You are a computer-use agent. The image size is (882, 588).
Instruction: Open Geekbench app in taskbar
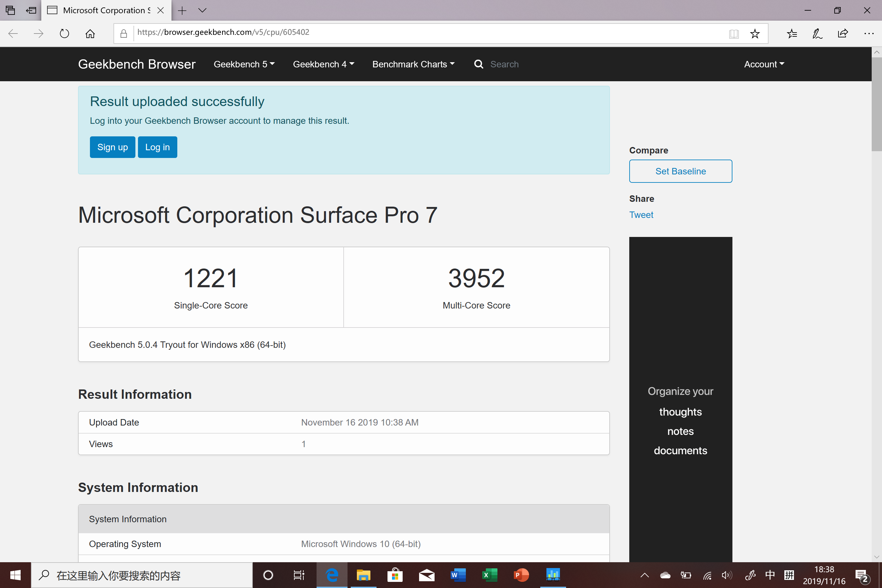pos(553,575)
